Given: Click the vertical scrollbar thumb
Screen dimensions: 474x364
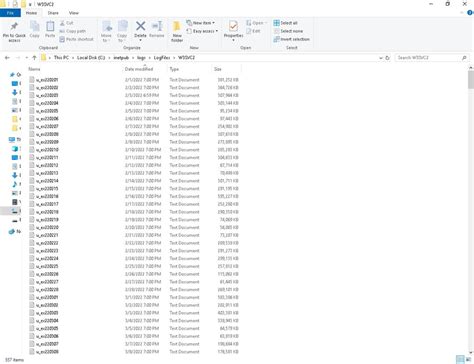Looking at the screenshot, I should pos(471,80).
